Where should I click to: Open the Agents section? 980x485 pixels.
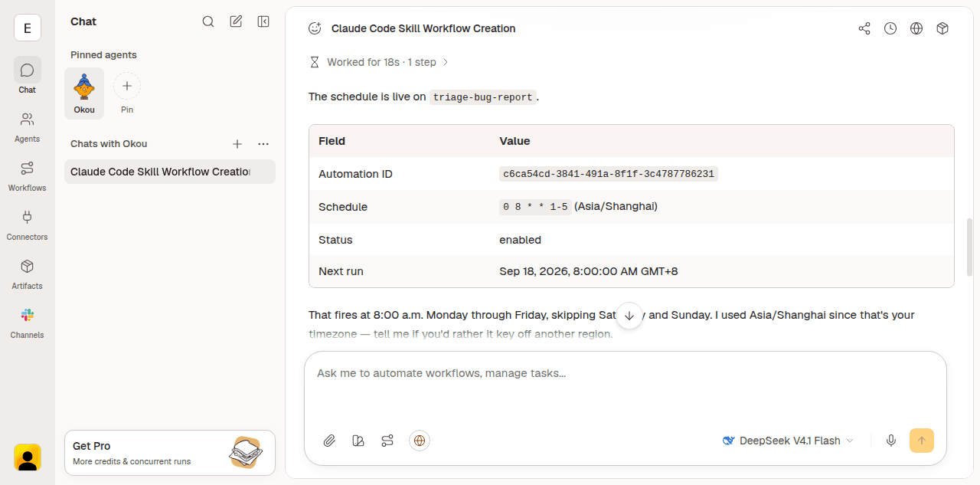[28, 127]
